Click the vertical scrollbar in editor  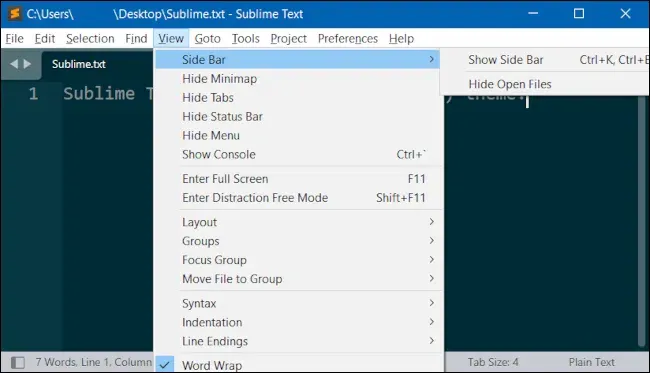coord(643,220)
